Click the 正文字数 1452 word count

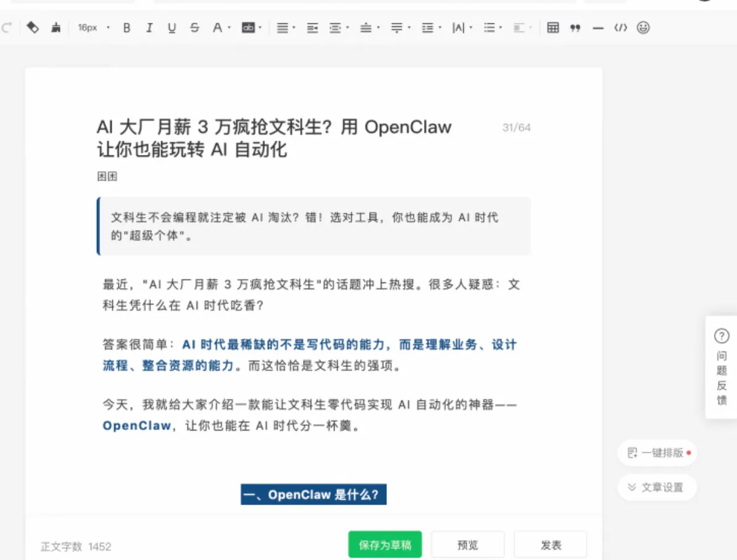(76, 546)
